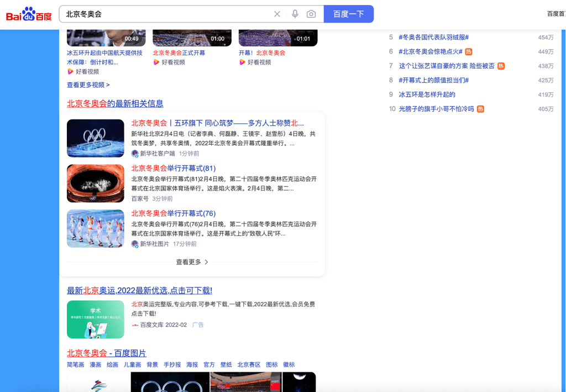Play the 01:00 video thumbnail
566x392 pixels.
point(192,38)
